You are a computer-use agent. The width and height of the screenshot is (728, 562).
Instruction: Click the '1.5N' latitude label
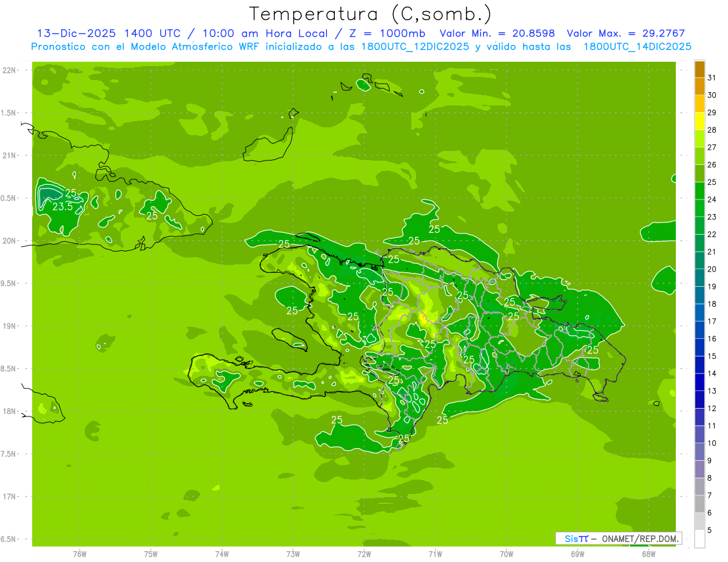click(x=9, y=113)
